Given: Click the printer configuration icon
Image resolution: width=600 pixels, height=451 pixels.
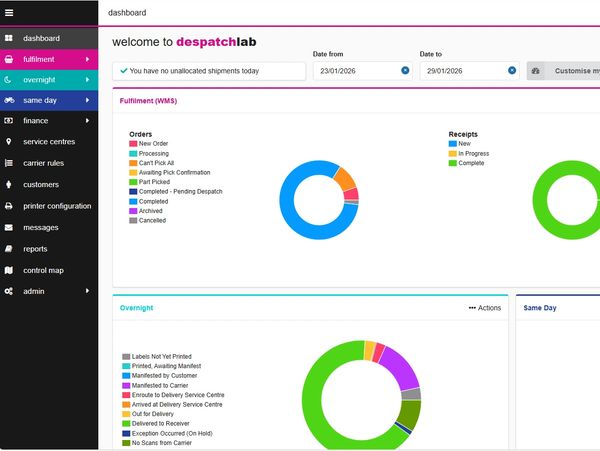Looking at the screenshot, I should coord(9,206).
